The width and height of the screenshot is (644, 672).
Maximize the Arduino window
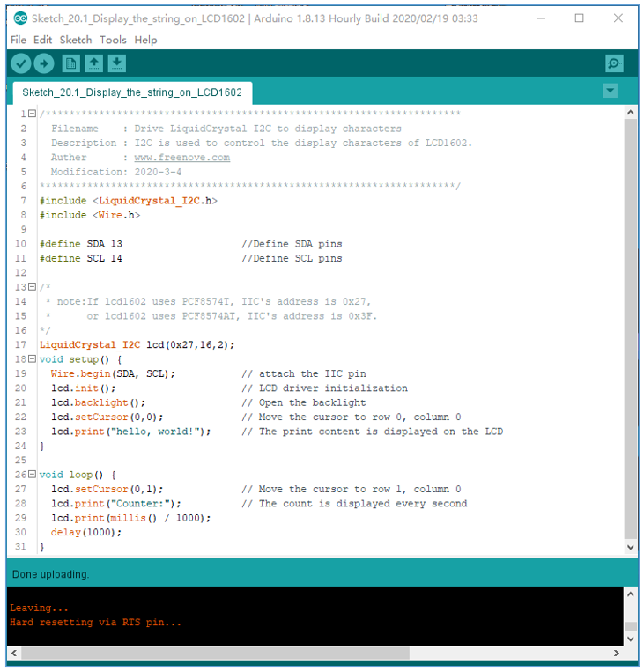(580, 18)
